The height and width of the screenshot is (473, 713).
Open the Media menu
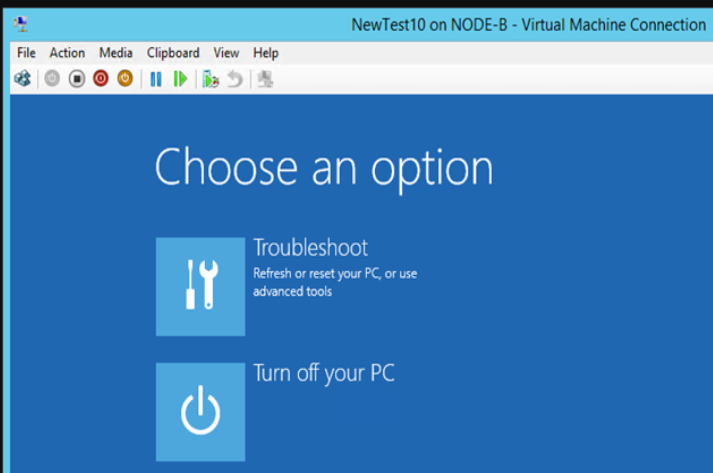(116, 53)
